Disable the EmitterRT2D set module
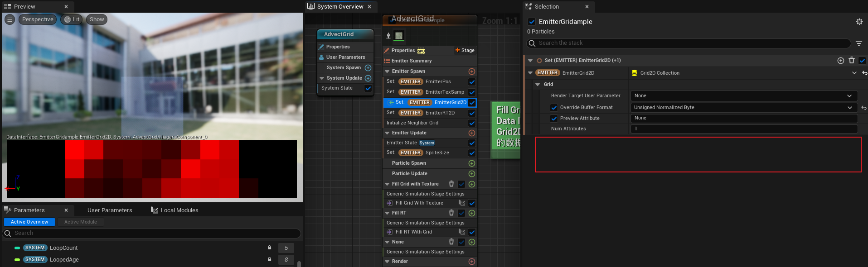 point(471,113)
